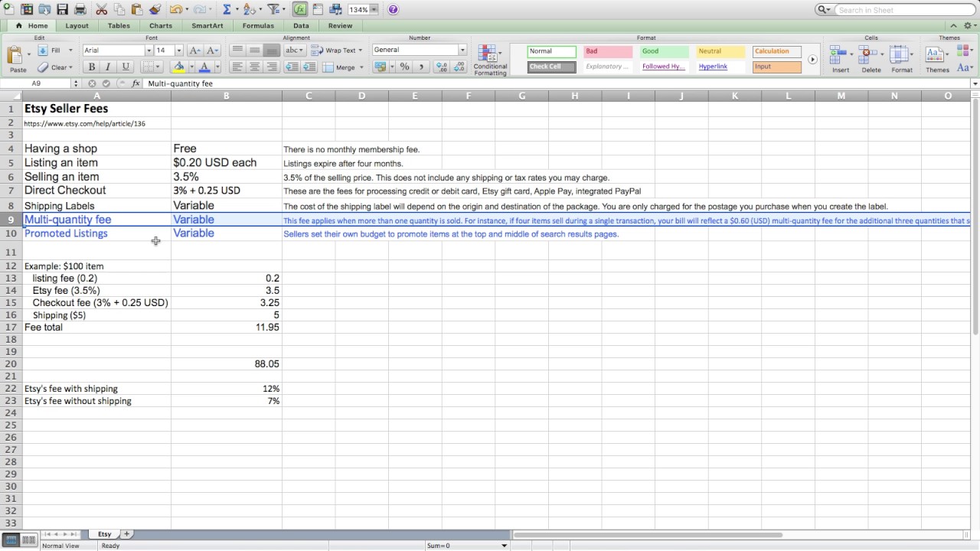Apply orange Input cell style swatch

pyautogui.click(x=777, y=67)
